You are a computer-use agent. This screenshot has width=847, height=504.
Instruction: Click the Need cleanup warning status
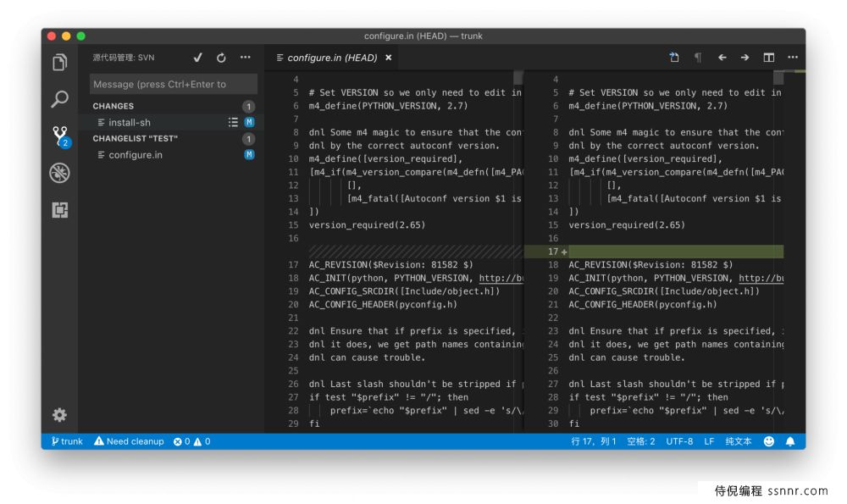click(129, 441)
